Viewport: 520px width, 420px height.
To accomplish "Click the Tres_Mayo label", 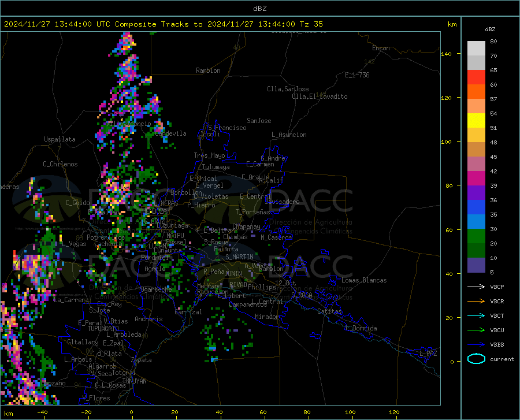I will (x=209, y=155).
